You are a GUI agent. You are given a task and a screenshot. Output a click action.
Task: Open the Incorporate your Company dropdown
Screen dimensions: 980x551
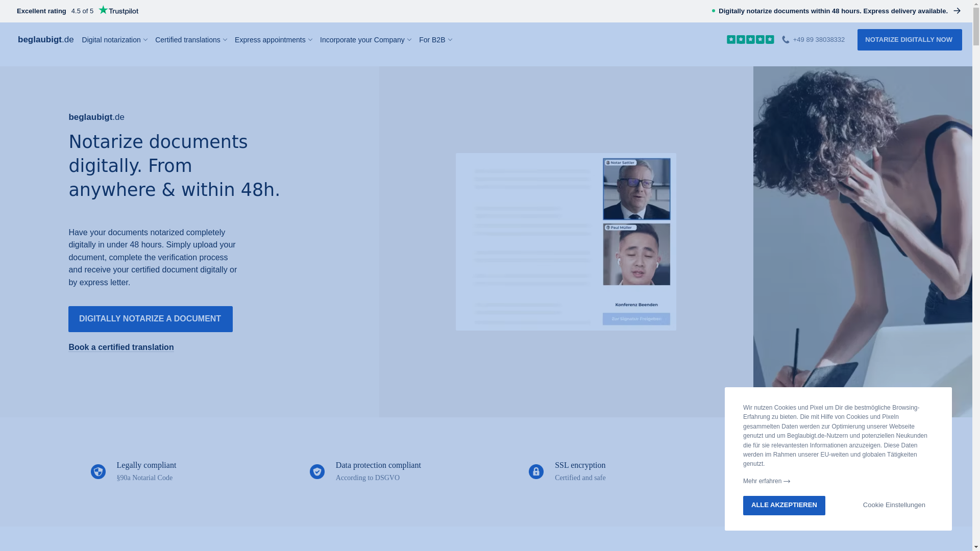pyautogui.click(x=365, y=40)
